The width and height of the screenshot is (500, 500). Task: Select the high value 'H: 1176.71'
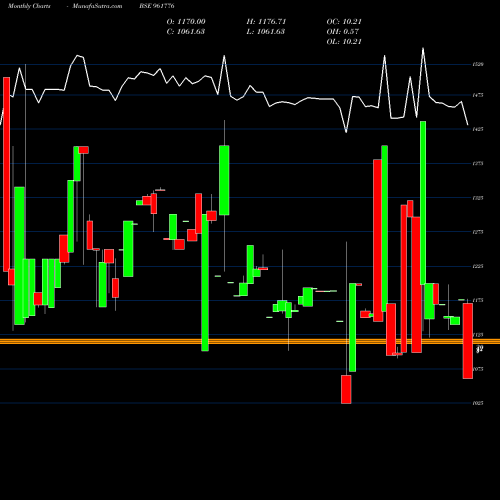266,22
